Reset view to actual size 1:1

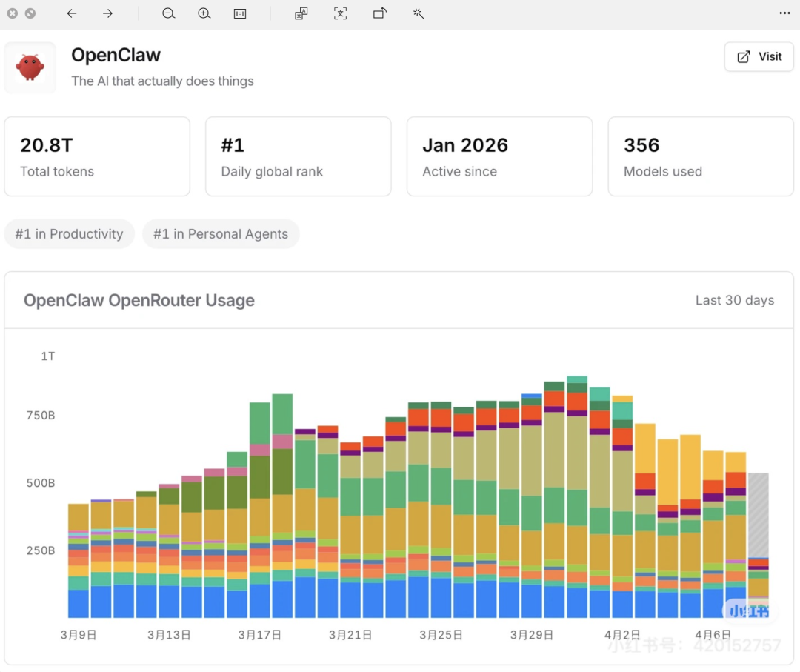pos(240,13)
